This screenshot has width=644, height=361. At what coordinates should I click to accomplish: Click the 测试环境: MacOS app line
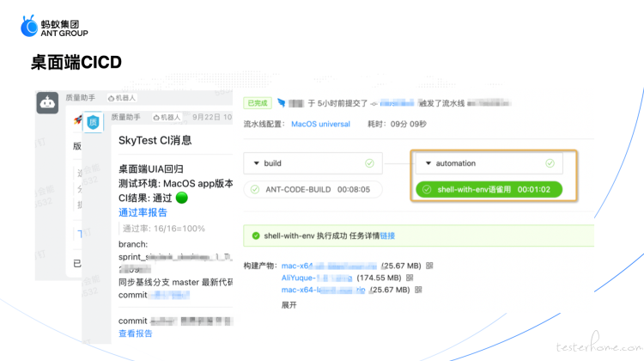point(176,183)
